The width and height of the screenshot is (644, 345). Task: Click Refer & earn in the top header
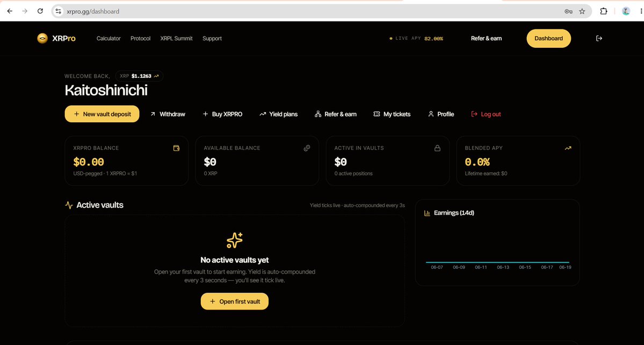click(486, 38)
